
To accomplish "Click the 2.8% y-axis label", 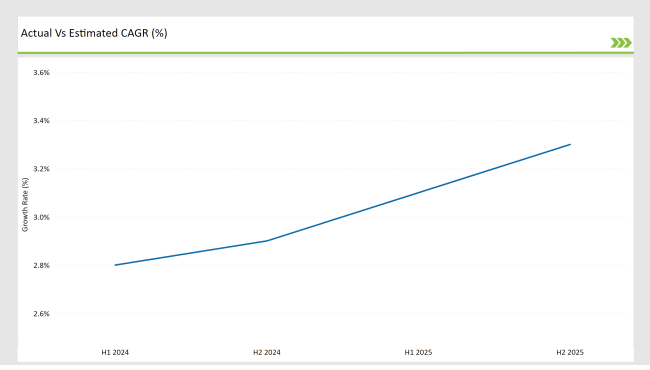I will (x=41, y=266).
